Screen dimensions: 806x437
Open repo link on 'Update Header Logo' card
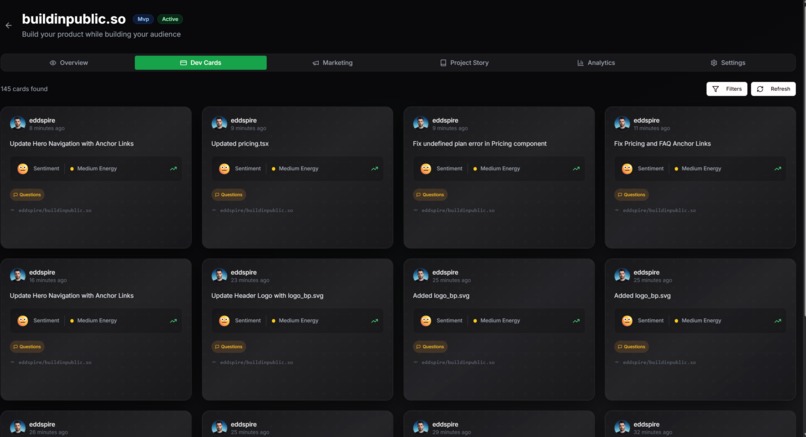[257, 362]
